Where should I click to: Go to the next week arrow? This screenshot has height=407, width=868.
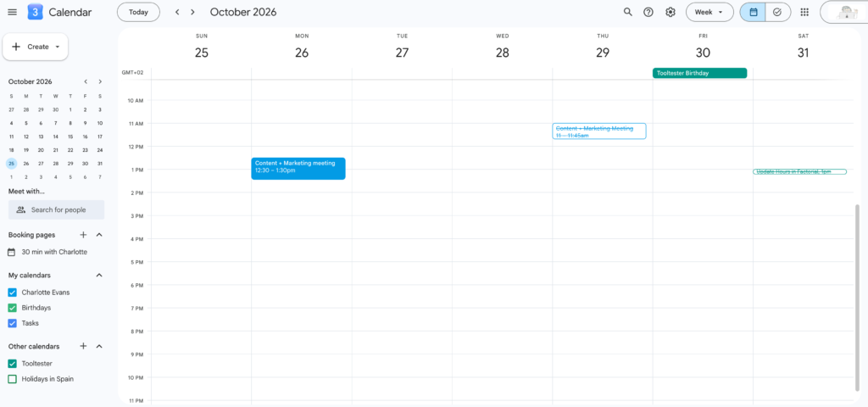[x=192, y=12]
